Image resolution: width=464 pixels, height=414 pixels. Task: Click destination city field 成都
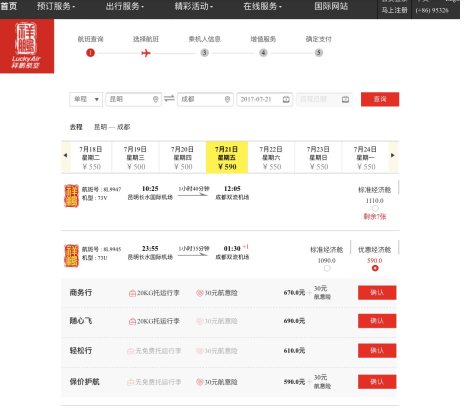pos(205,99)
